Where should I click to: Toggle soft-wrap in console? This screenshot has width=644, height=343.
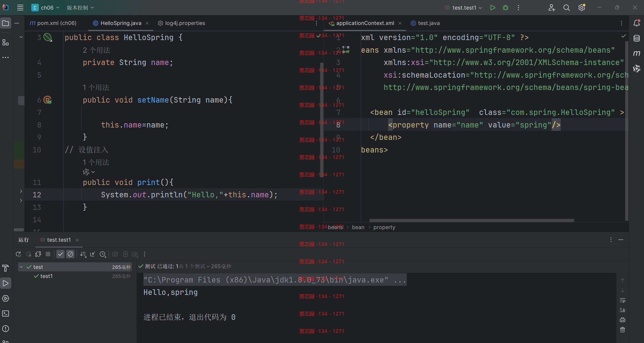[x=623, y=300]
